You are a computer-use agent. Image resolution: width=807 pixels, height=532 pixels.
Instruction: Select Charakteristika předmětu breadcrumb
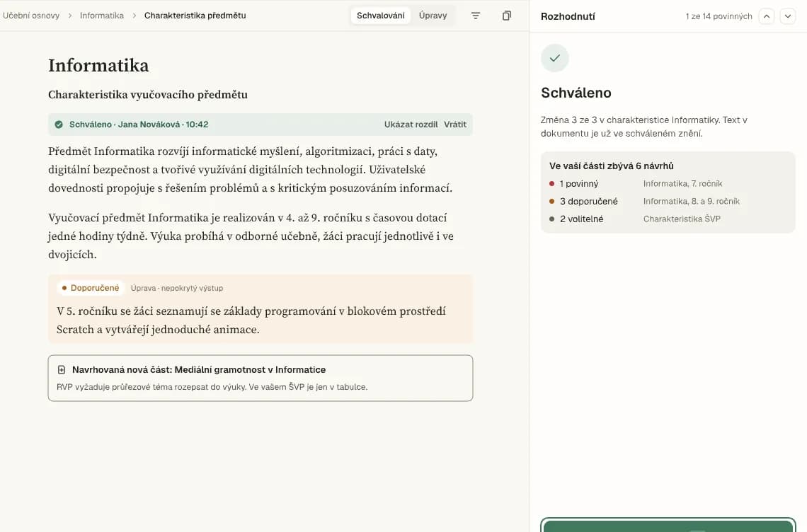tap(195, 16)
